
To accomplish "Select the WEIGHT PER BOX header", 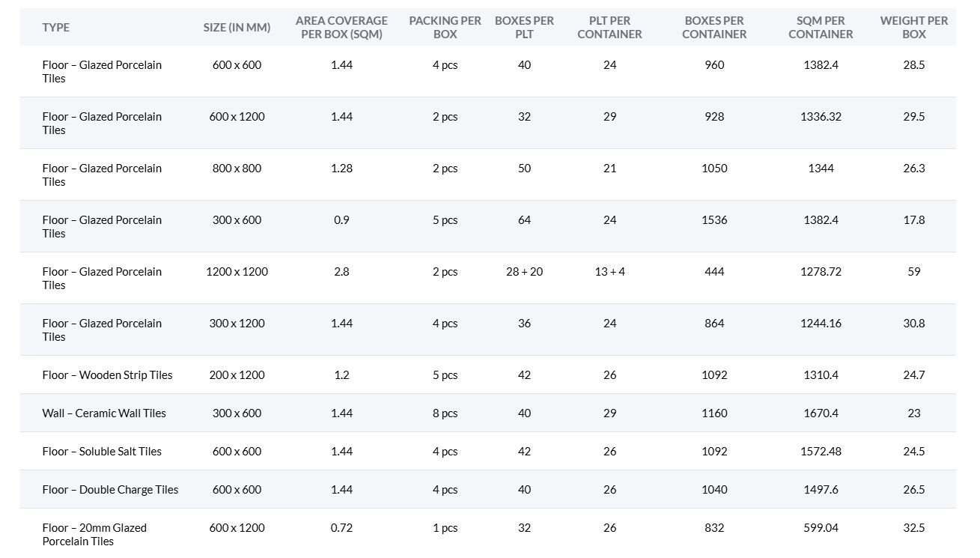I will pyautogui.click(x=913, y=28).
